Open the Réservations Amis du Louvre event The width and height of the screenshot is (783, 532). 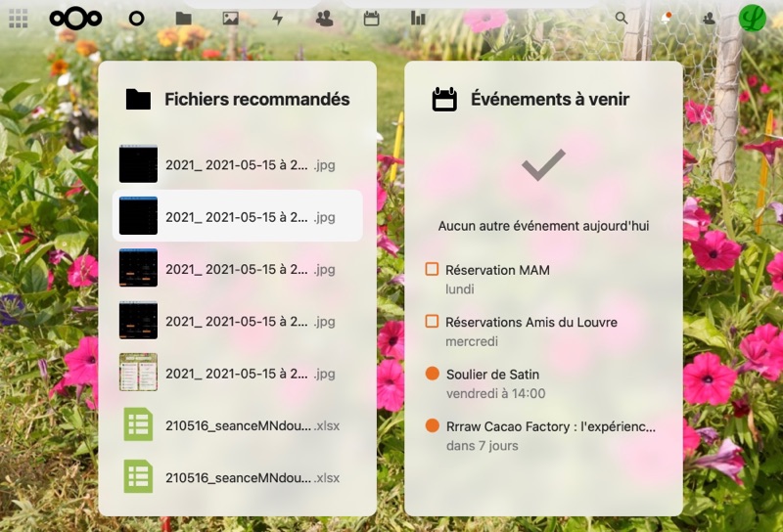click(530, 322)
